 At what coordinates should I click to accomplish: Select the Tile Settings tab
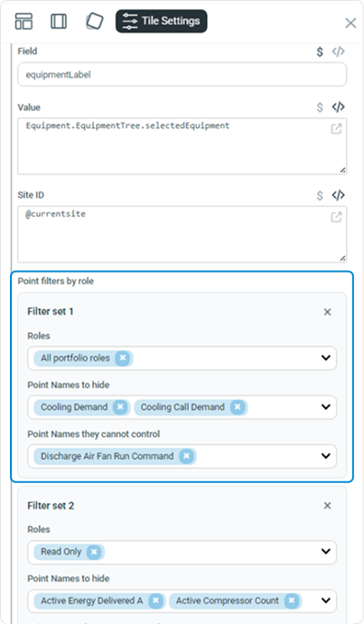[162, 21]
